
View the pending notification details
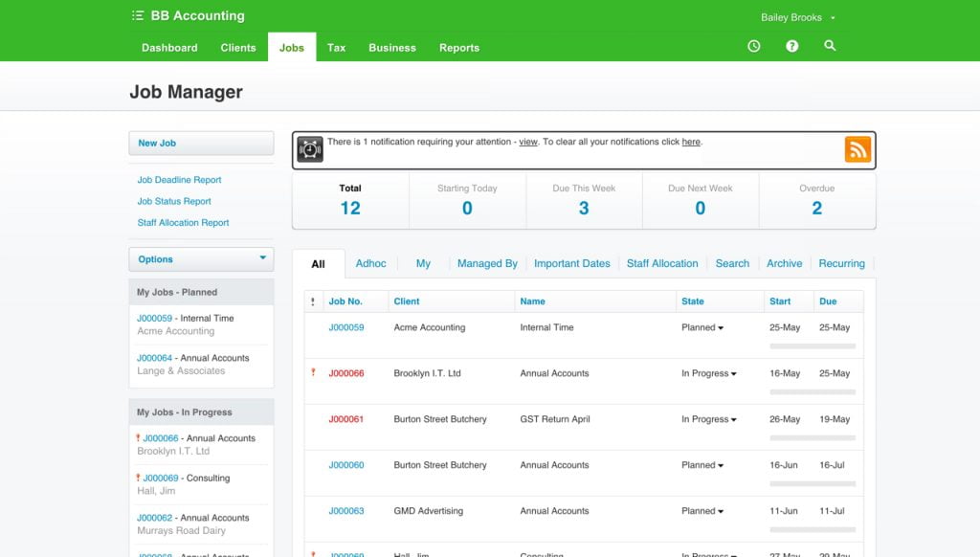[x=527, y=142]
